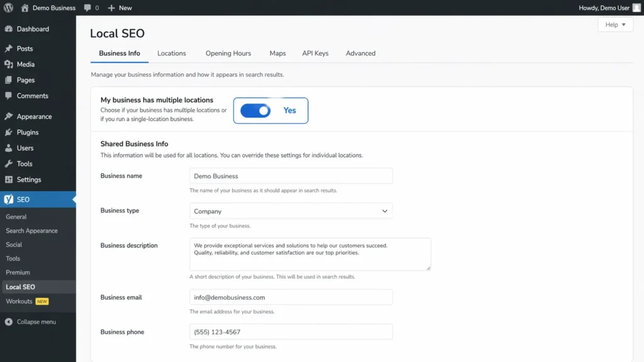
Task: Open the Yoast SEO sidebar icon
Action: [x=9, y=199]
